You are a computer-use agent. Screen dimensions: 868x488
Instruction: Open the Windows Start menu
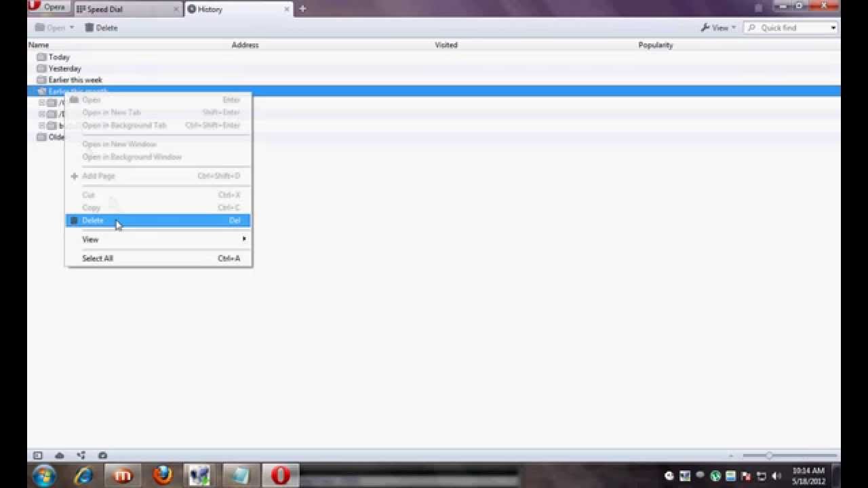pyautogui.click(x=44, y=475)
